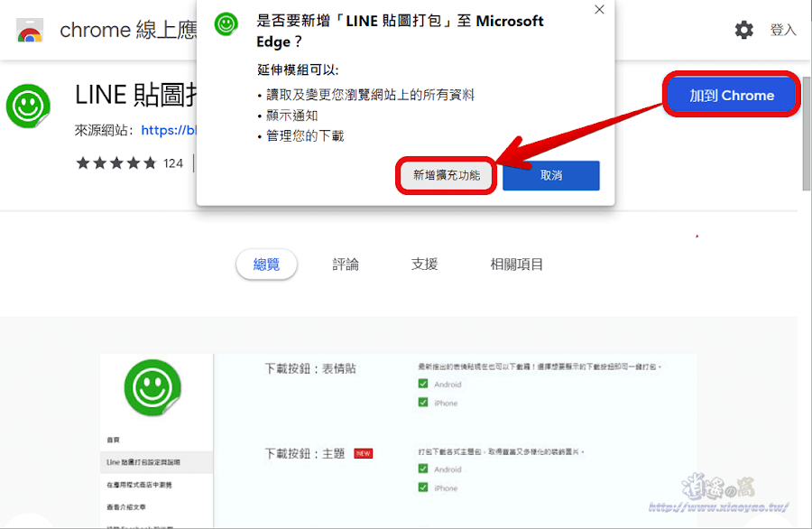Click the 加到 Chrome button
The height and width of the screenshot is (529, 812).
pos(731,96)
